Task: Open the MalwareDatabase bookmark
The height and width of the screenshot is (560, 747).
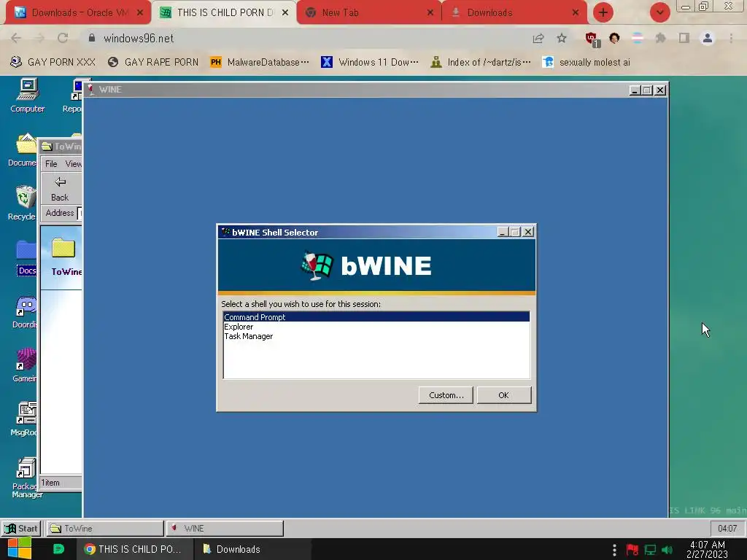Action: pyautogui.click(x=260, y=62)
